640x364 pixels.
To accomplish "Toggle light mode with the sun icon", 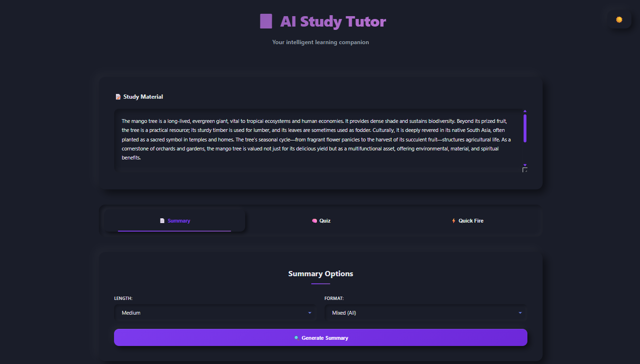I will 619,19.
